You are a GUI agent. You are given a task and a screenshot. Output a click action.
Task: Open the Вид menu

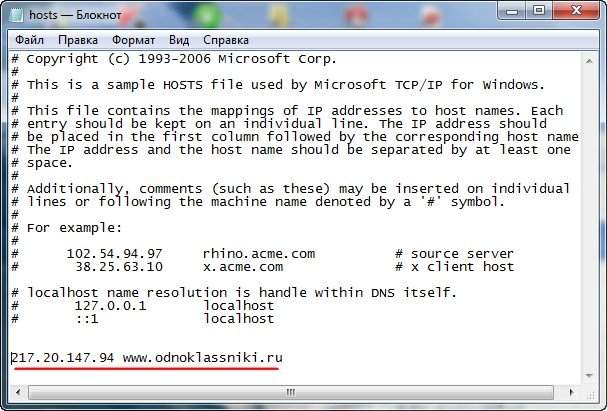[x=179, y=40]
